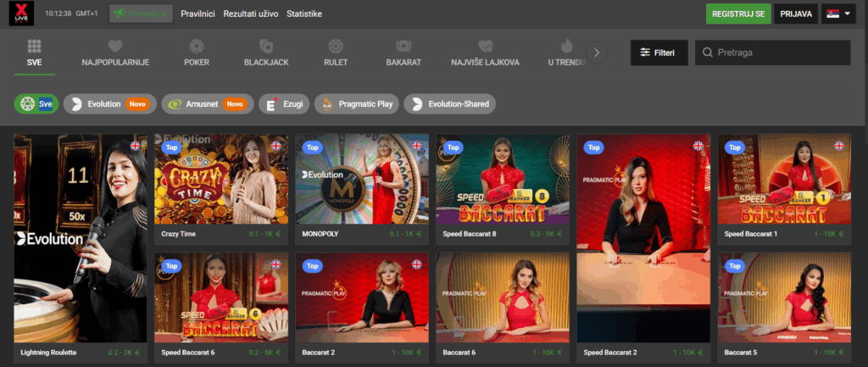
Task: Click the BLACKJACK cards icon
Action: [x=266, y=46]
